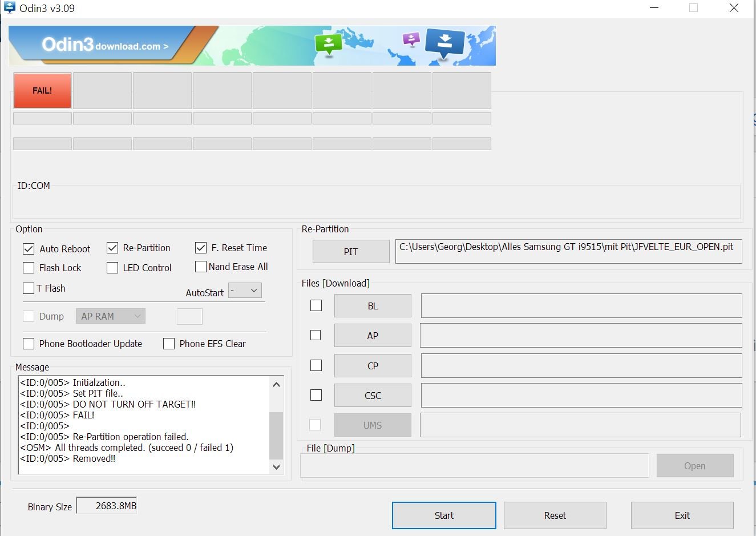Uncheck the F. Reset Time option
Screen dimensions: 756x536
pyautogui.click(x=201, y=248)
